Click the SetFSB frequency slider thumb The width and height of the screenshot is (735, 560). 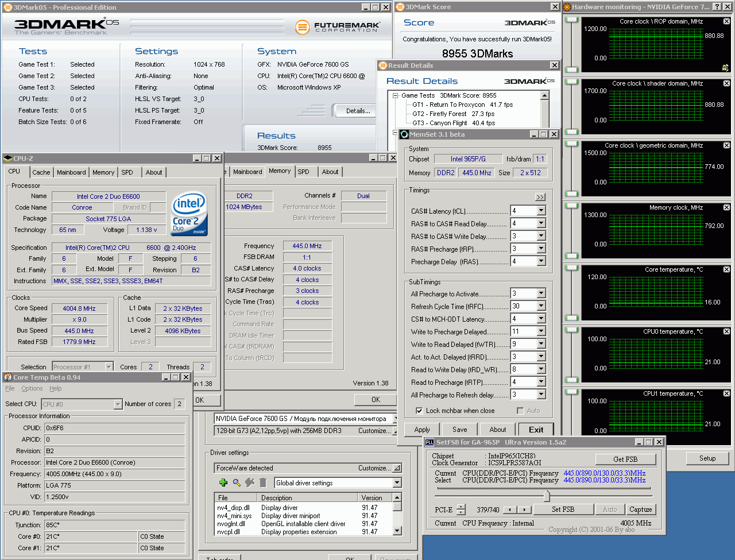click(x=547, y=495)
